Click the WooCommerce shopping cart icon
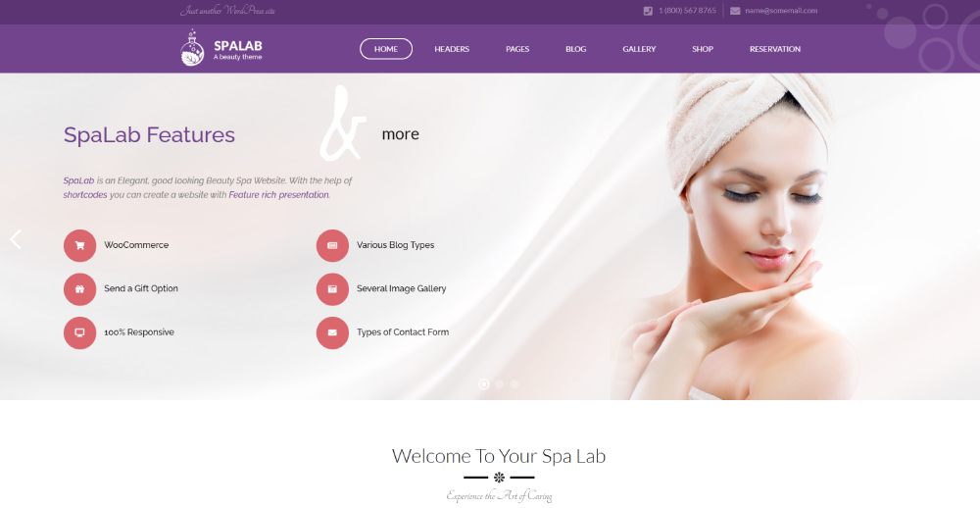Screen dimensions: 980x508 [80, 245]
